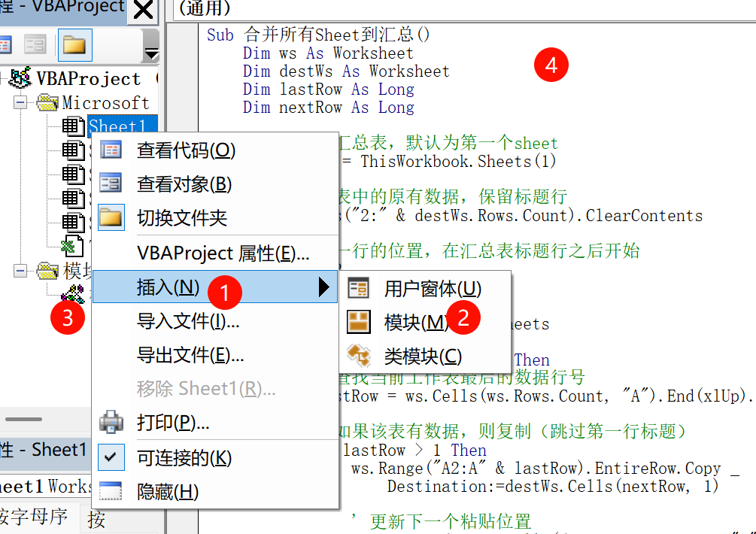Click the 切换文件夹 folder icon in menu

(111, 217)
